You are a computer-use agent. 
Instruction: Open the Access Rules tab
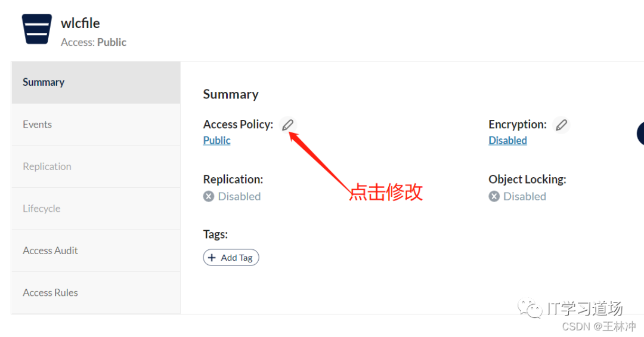[x=51, y=292]
